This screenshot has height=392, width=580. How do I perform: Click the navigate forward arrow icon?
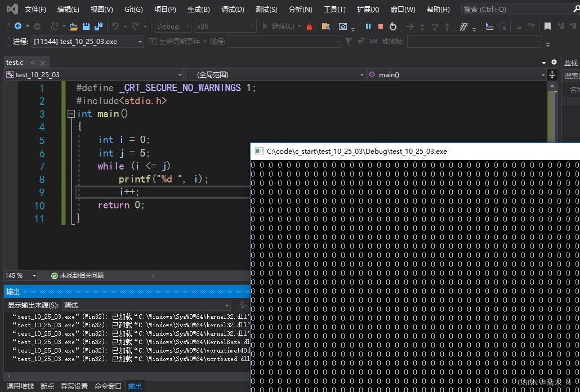[x=37, y=26]
